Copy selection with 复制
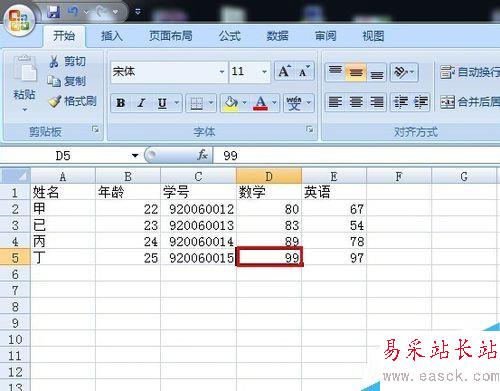This screenshot has width=500, height=391. pyautogui.click(x=67, y=81)
